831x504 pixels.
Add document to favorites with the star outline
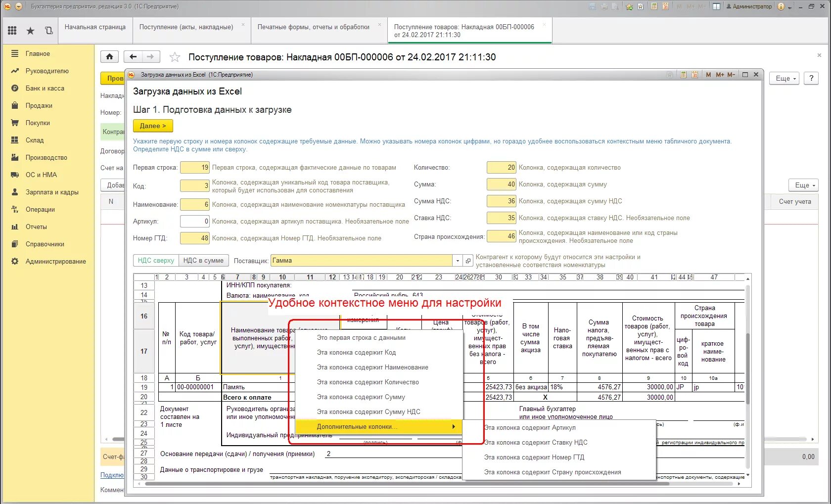pyautogui.click(x=175, y=57)
